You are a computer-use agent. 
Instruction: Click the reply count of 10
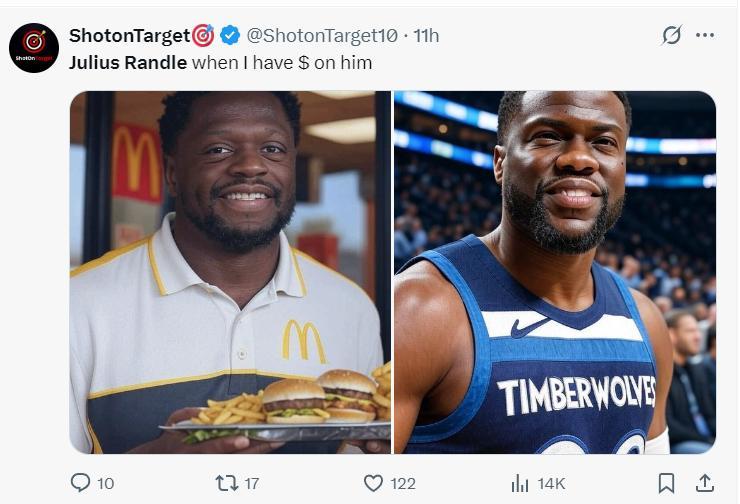click(105, 483)
